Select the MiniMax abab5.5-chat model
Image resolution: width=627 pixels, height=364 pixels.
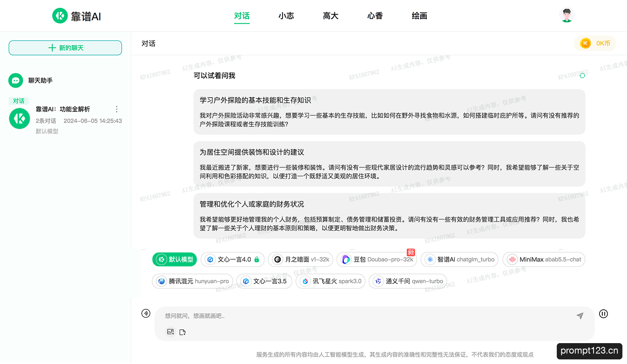tap(544, 259)
